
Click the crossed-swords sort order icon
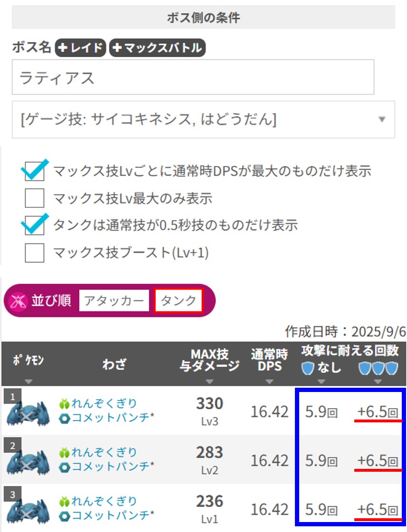tap(17, 301)
